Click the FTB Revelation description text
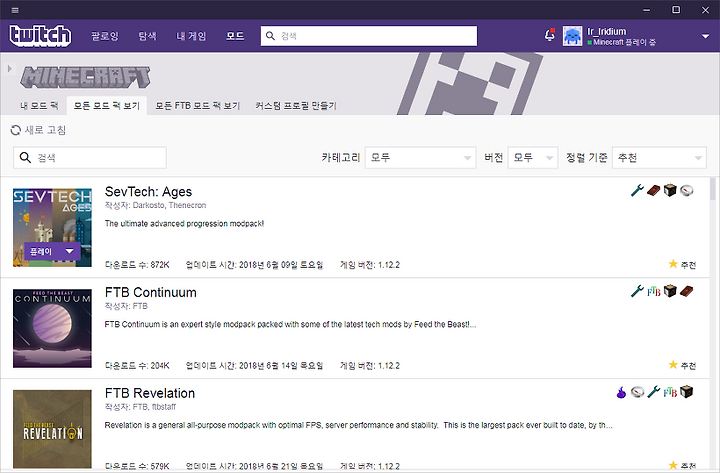Screen dimensions: 720x473 358,425
